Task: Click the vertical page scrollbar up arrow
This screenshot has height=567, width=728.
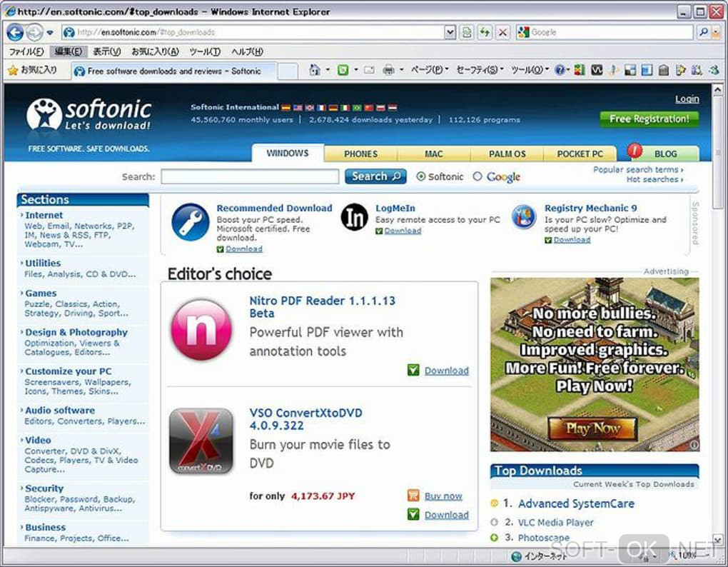Action: 717,89
